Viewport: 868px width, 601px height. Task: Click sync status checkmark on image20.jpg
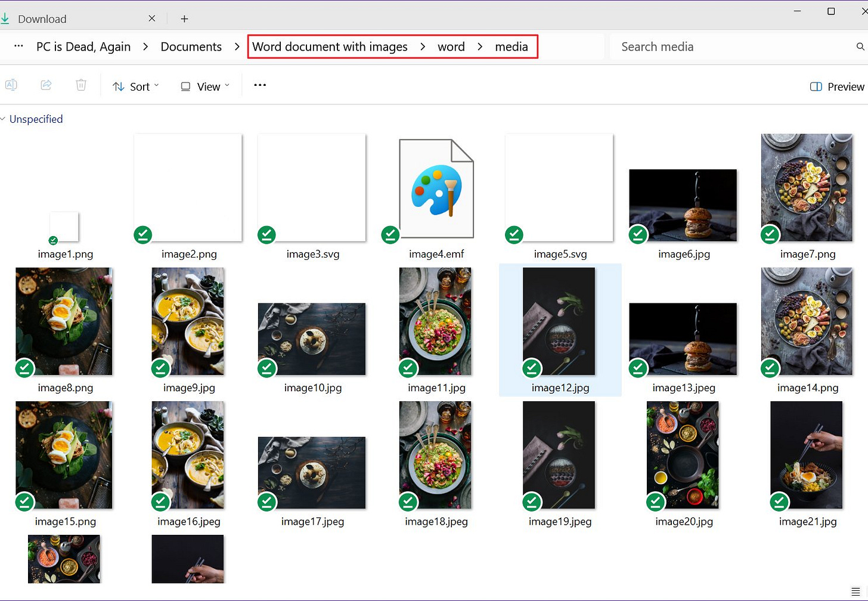pyautogui.click(x=656, y=502)
